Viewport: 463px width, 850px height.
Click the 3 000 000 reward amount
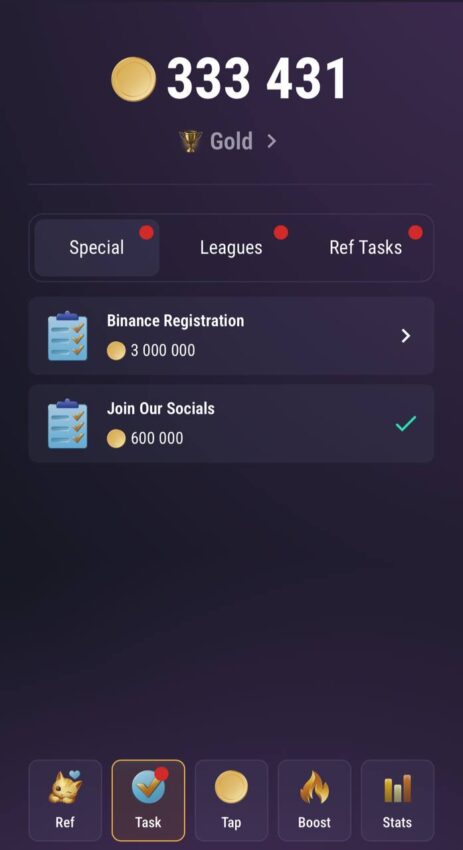click(163, 351)
